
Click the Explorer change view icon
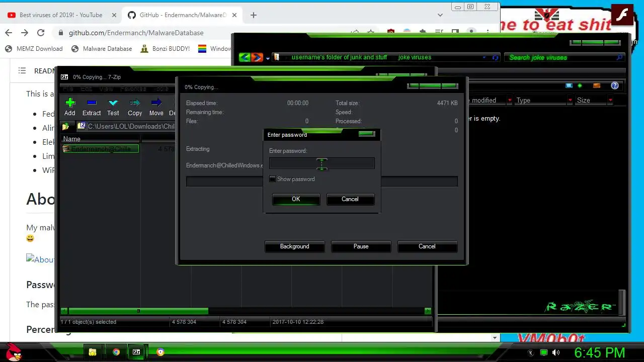[569, 85]
